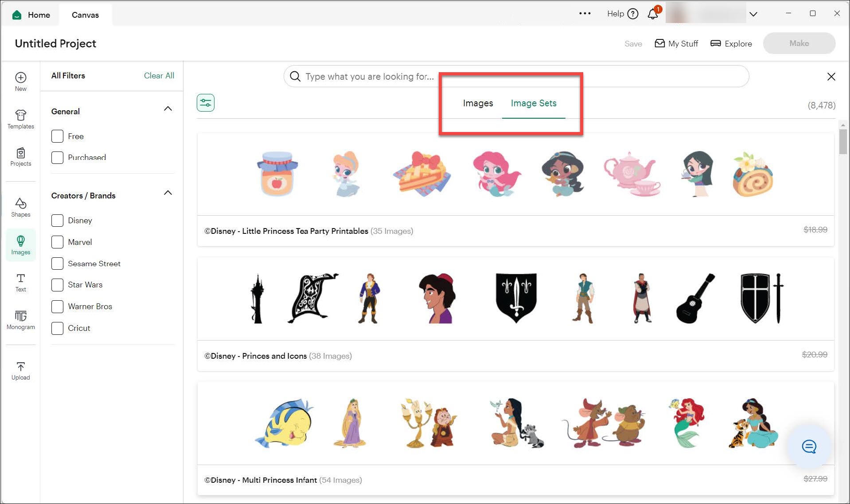
Task: Open the chat support bubble
Action: (809, 446)
